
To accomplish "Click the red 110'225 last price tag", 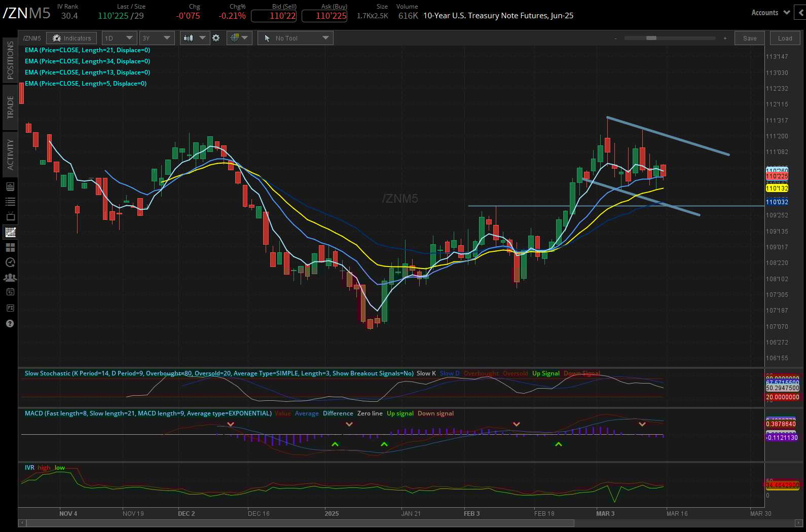I will [777, 176].
